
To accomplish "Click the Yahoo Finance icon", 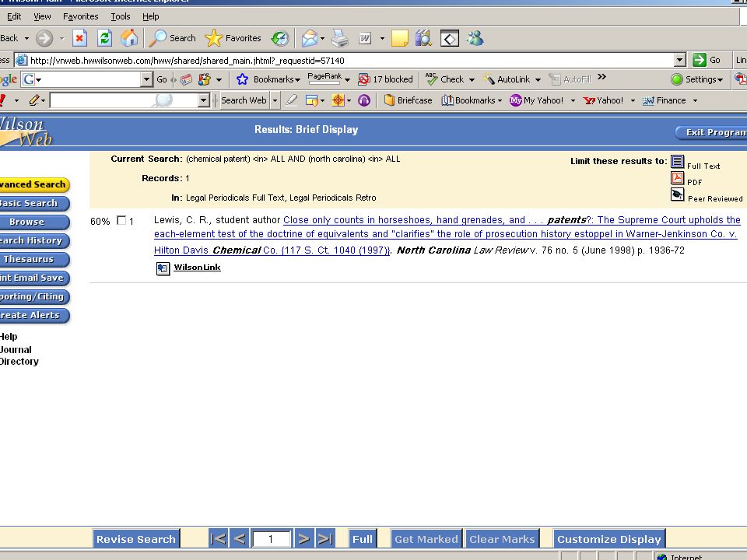I will point(648,100).
